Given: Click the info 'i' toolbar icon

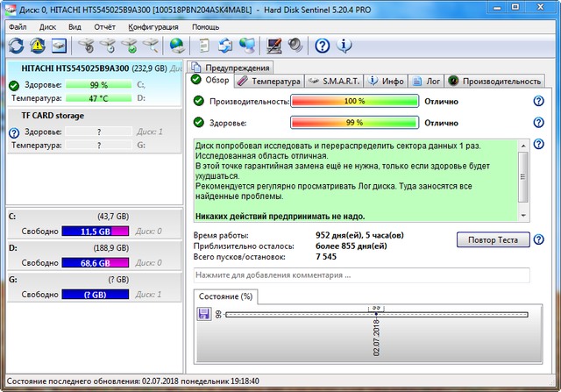Looking at the screenshot, I should pos(344,45).
